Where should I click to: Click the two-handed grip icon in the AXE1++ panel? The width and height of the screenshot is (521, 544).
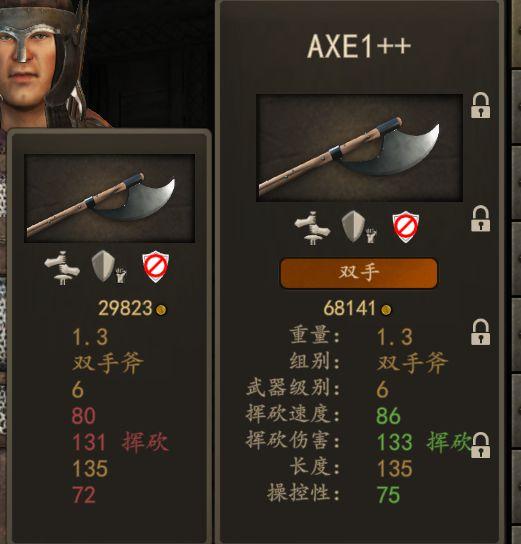pyautogui.click(x=312, y=228)
